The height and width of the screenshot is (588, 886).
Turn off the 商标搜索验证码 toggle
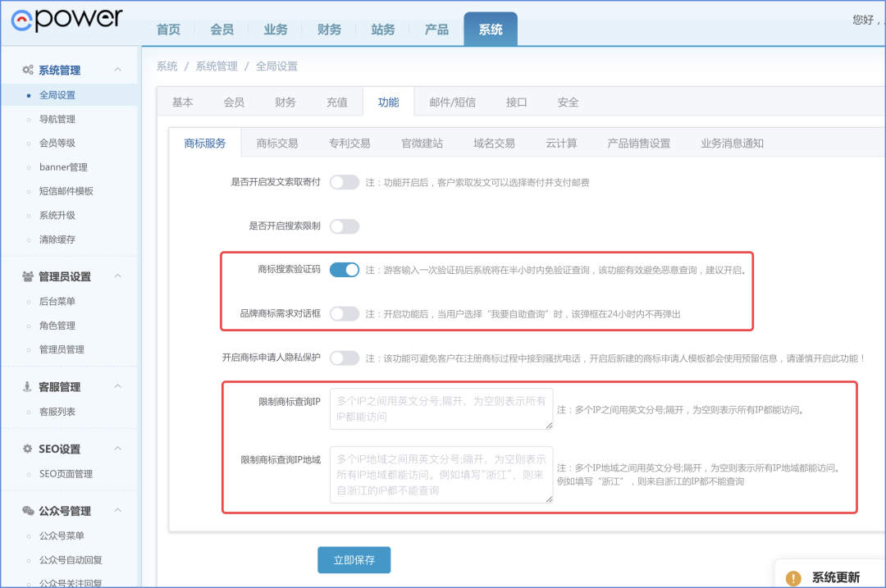pos(345,270)
